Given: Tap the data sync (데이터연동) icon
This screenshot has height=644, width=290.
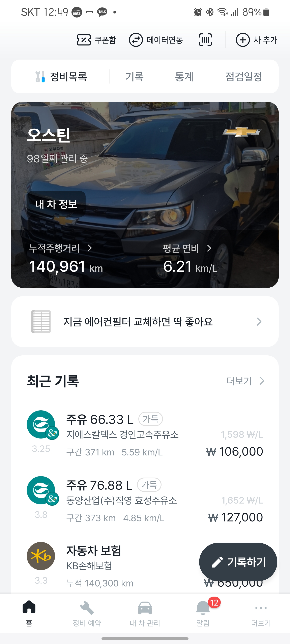Looking at the screenshot, I should coord(136,40).
